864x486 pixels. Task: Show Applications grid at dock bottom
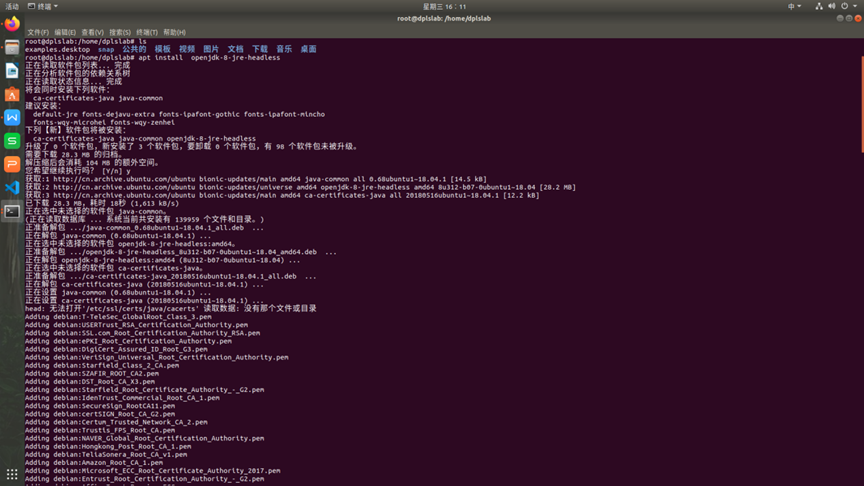click(12, 474)
